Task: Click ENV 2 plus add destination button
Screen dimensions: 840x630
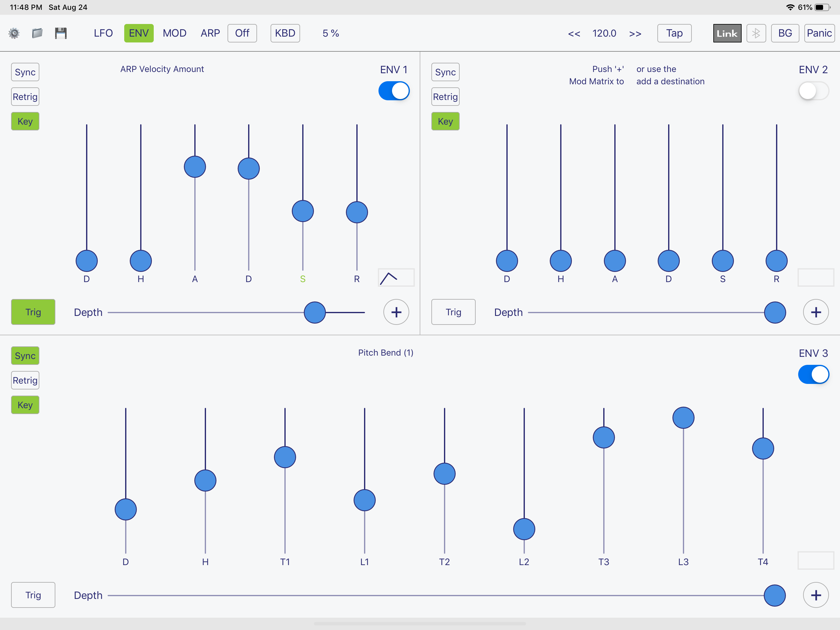Action: pos(816,312)
